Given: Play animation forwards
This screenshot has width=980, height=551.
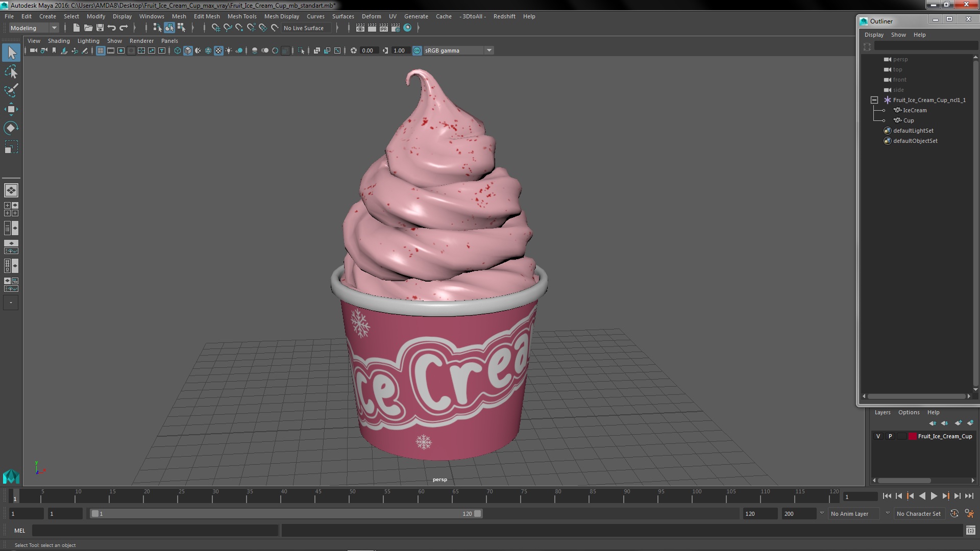Looking at the screenshot, I should coord(934,496).
